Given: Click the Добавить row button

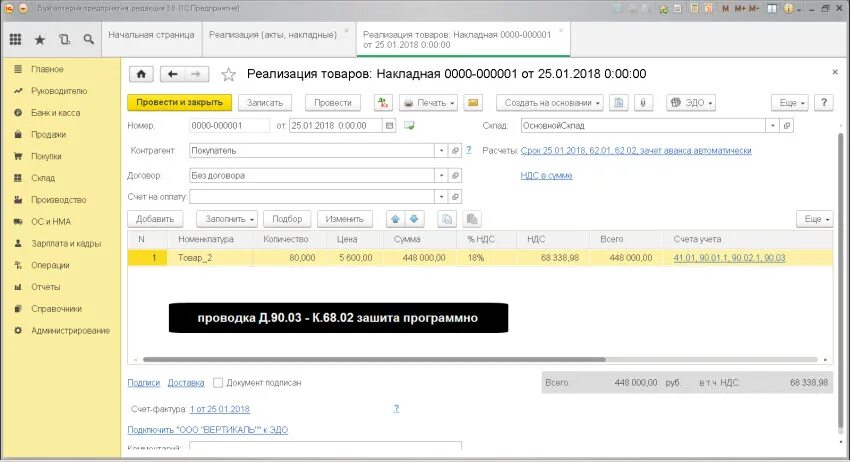Looking at the screenshot, I should tap(155, 219).
